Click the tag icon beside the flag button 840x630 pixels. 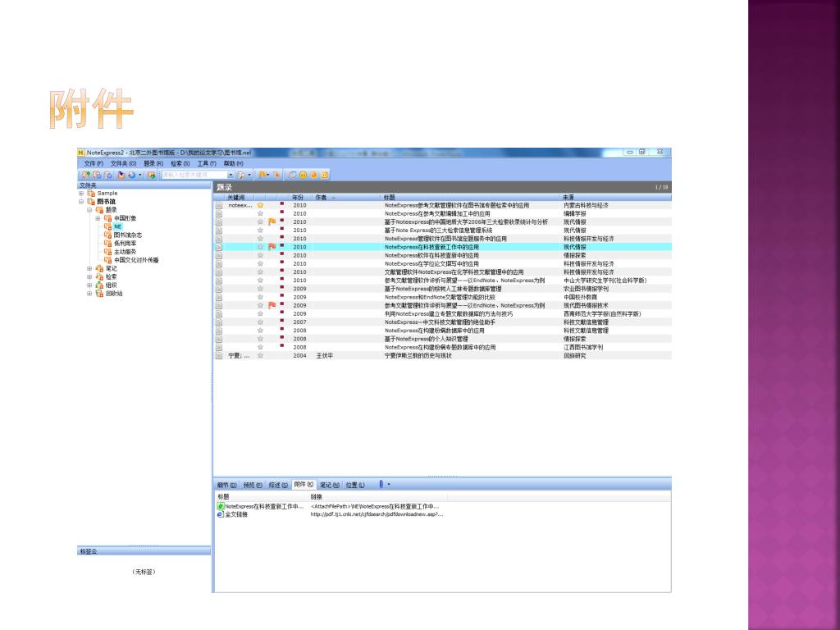click(x=276, y=175)
